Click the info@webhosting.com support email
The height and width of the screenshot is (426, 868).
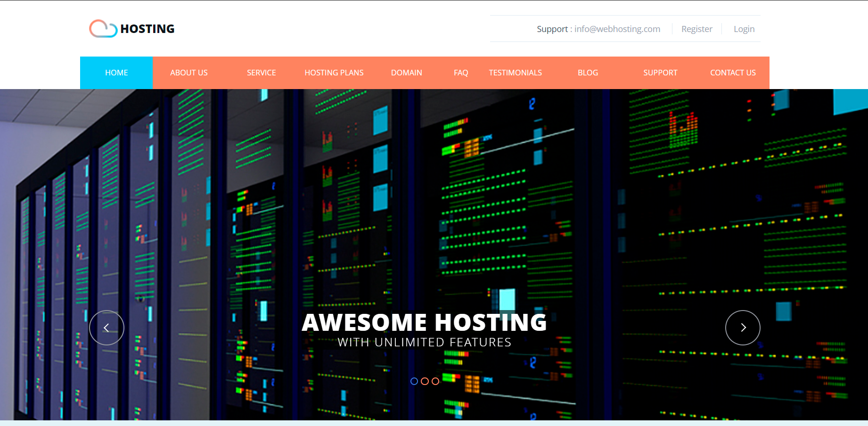coord(617,29)
